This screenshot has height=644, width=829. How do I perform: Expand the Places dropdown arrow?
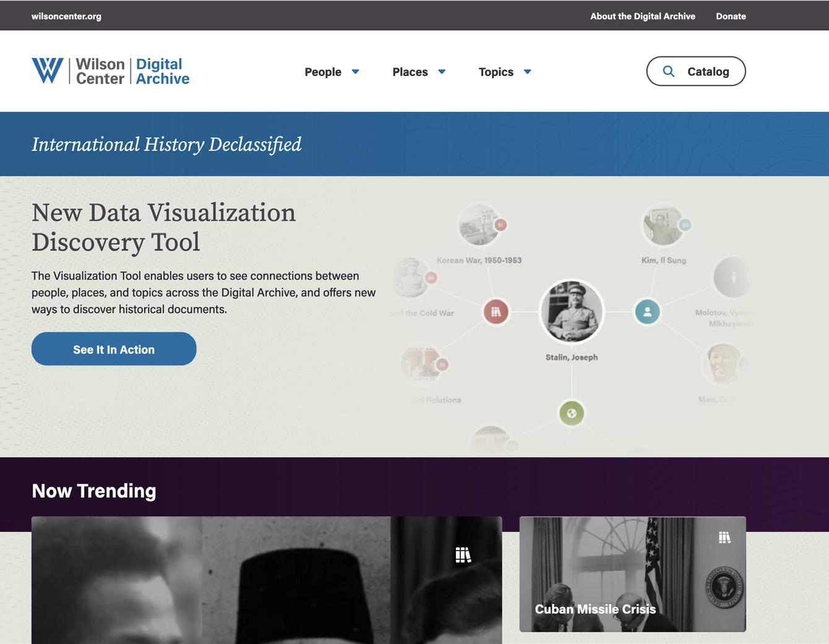[442, 72]
